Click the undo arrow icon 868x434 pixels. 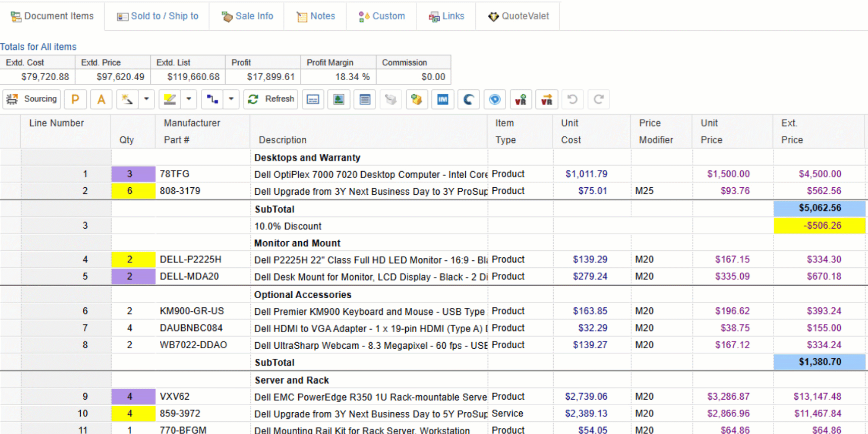point(572,99)
